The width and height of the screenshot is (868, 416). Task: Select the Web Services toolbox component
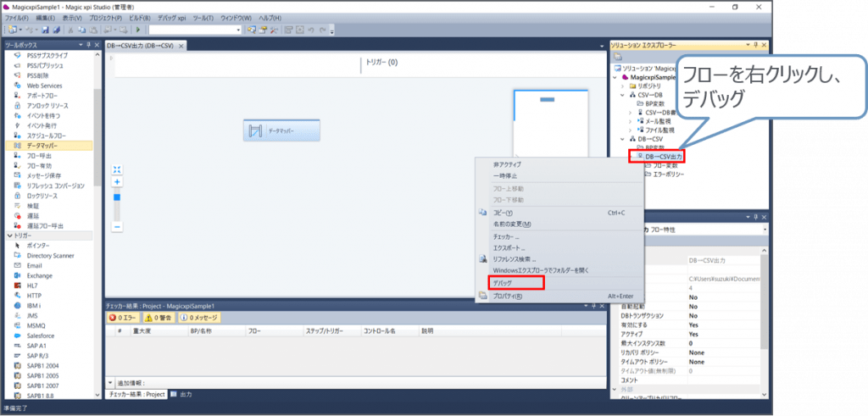(43, 86)
